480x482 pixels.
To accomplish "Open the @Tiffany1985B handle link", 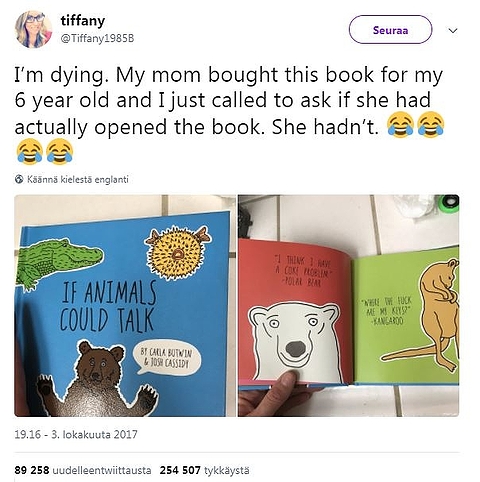I will 97,39.
